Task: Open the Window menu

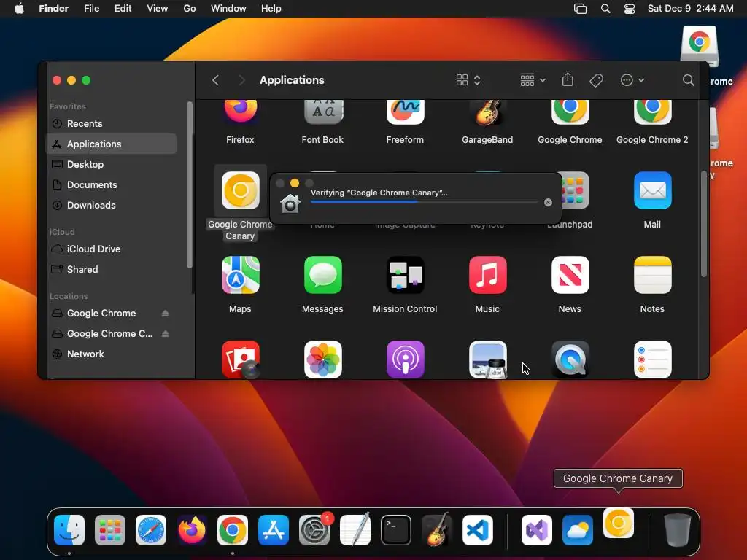Action: pos(228,9)
